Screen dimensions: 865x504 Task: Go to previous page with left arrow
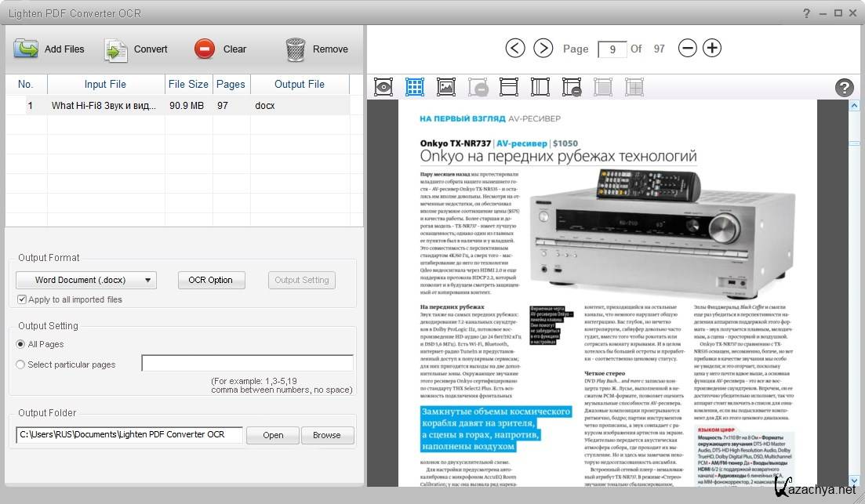[514, 48]
